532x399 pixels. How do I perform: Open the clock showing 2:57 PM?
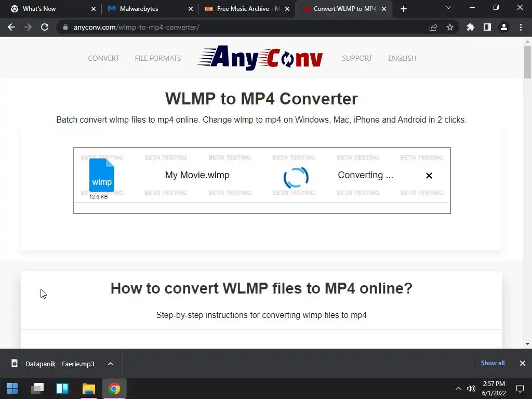point(494,389)
